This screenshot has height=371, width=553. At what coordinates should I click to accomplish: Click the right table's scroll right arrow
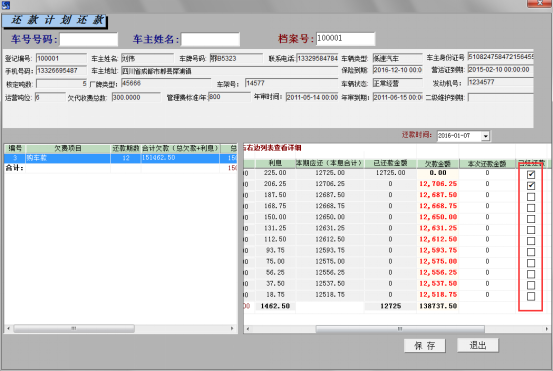[547, 329]
